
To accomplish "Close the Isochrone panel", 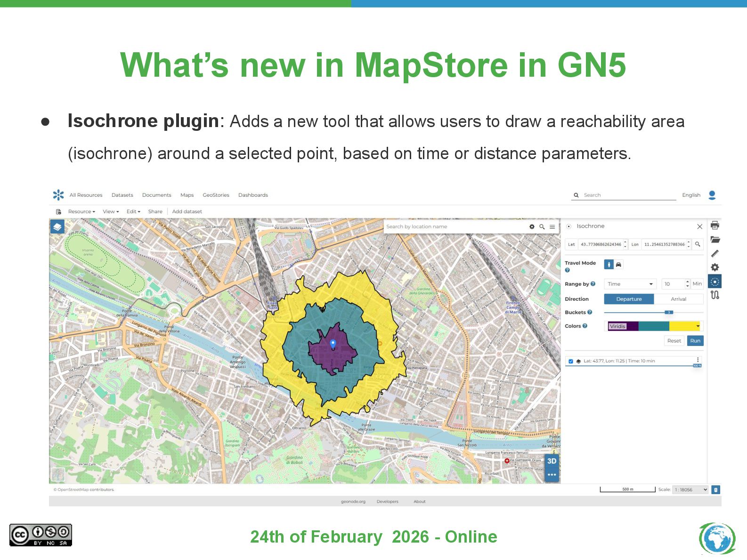I will (x=700, y=226).
